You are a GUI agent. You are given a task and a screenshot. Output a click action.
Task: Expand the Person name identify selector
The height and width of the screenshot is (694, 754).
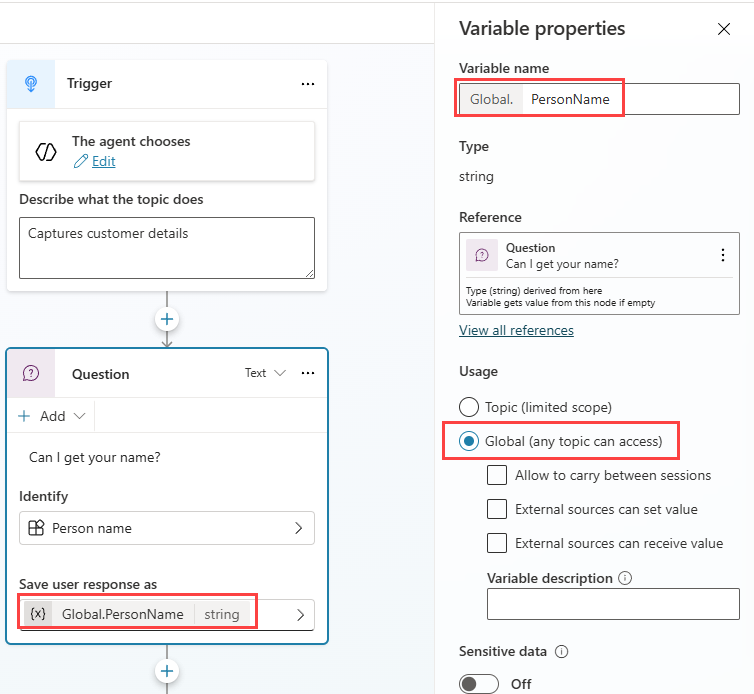coord(167,528)
